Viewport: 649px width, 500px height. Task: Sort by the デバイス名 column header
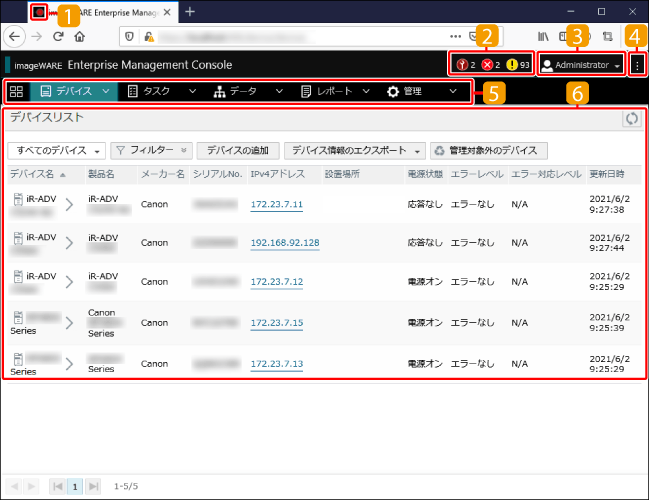click(x=32, y=174)
